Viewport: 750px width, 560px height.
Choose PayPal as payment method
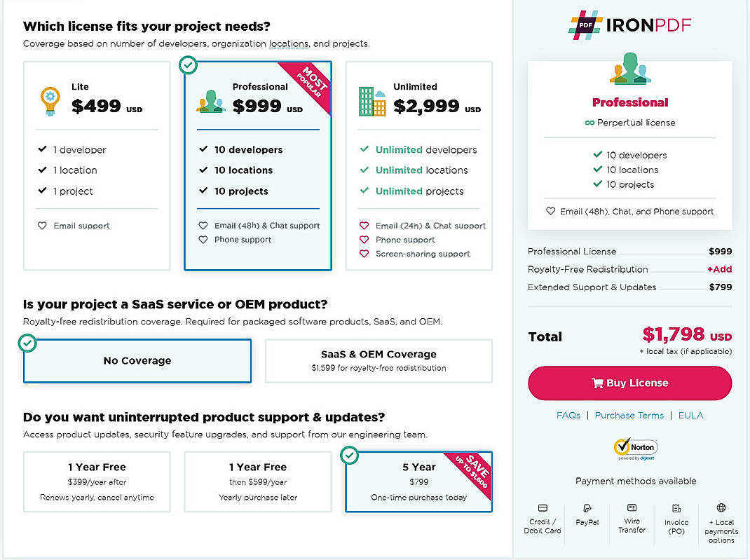click(x=587, y=519)
